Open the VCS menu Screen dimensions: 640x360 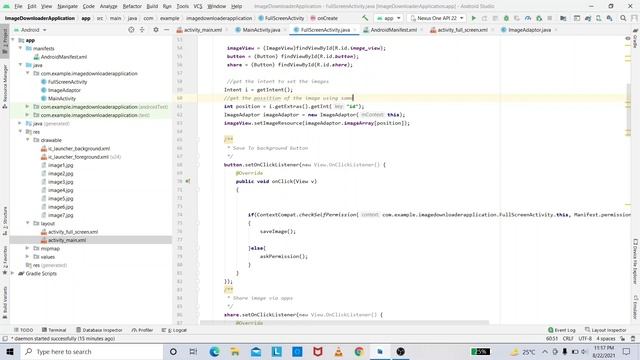coord(198,6)
